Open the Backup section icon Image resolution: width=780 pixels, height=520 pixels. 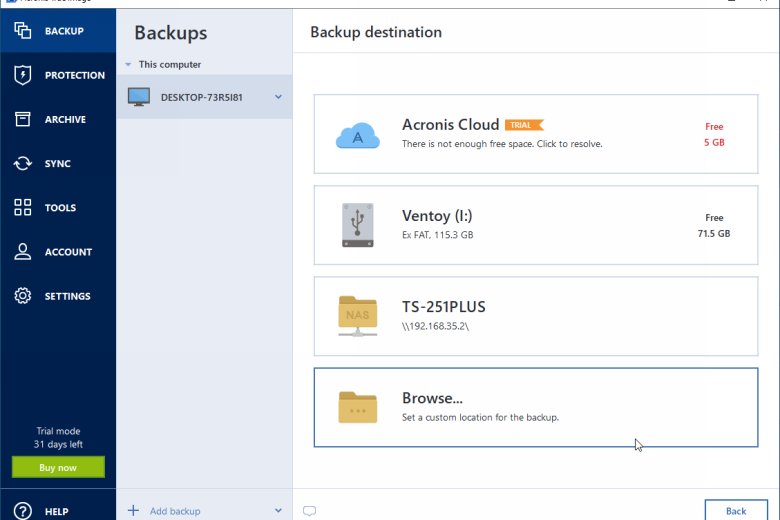click(22, 31)
